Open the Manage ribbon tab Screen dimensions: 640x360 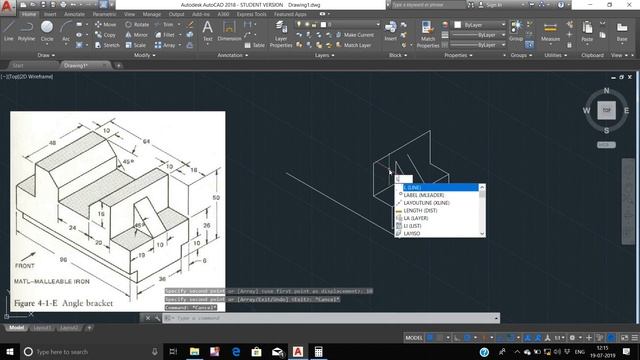pos(151,14)
